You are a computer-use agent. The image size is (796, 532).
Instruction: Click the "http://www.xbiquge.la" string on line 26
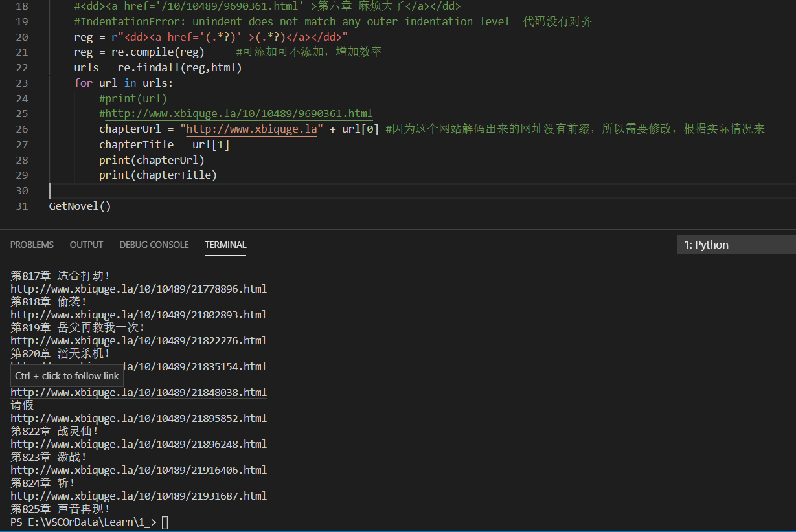coord(252,129)
